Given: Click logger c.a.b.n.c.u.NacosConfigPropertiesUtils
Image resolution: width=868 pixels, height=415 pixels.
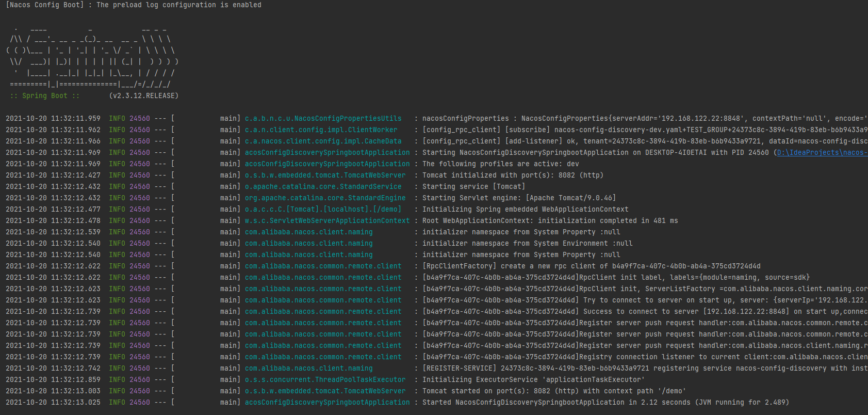Looking at the screenshot, I should 323,118.
